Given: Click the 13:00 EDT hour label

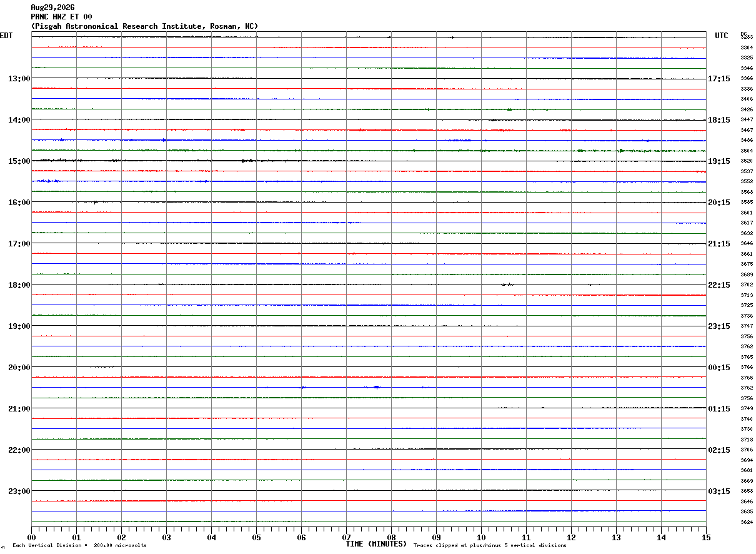Looking at the screenshot, I should pos(19,79).
